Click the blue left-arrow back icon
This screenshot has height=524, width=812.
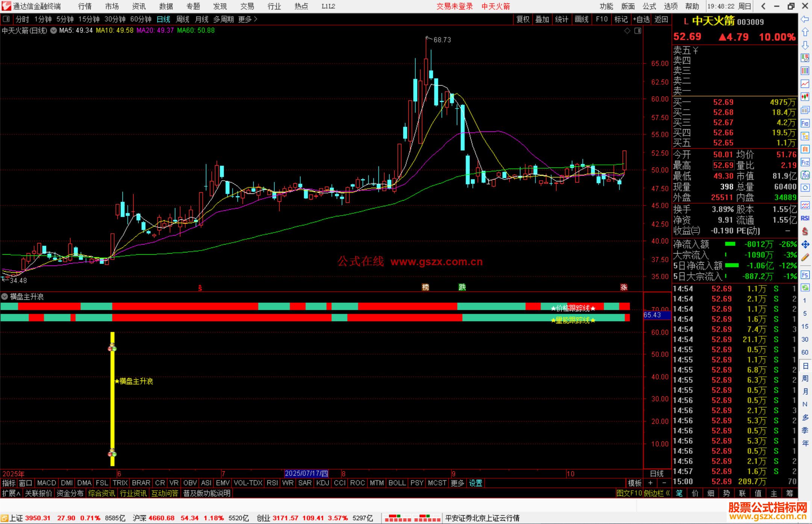click(x=805, y=19)
